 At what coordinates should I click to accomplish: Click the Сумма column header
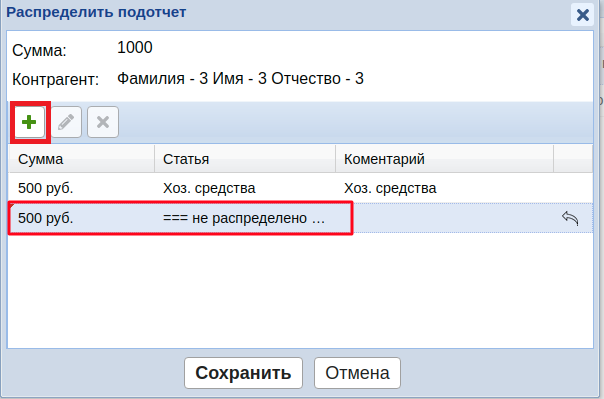(x=81, y=159)
